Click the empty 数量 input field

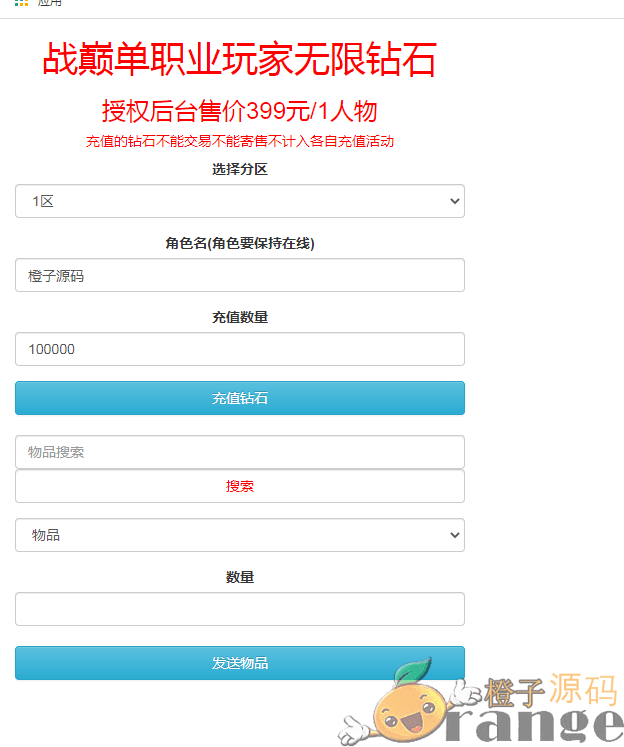[240, 609]
